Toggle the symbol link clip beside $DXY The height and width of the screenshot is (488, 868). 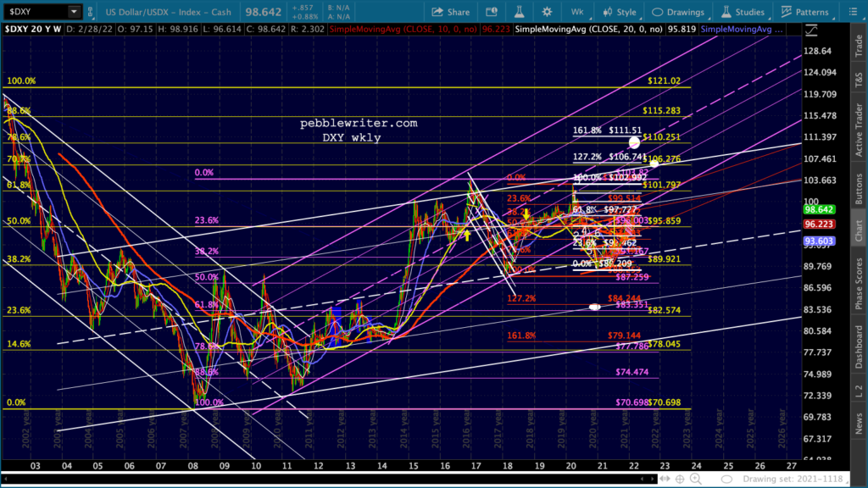pyautogui.click(x=90, y=12)
